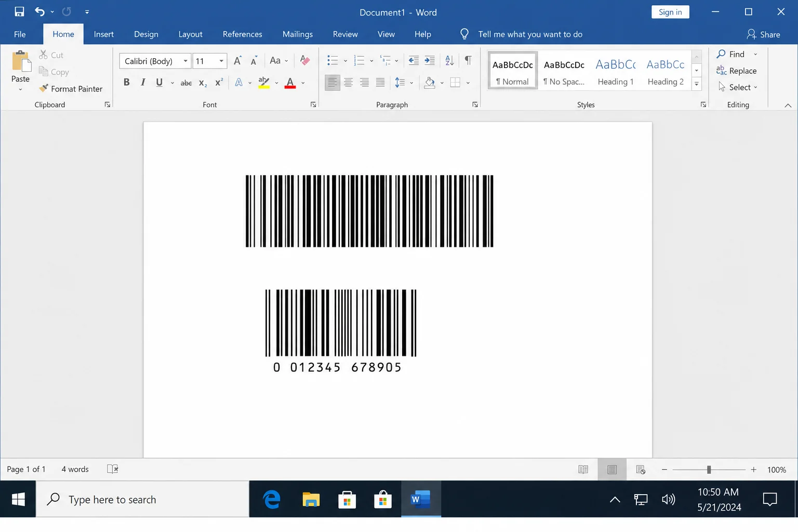This screenshot has height=532, width=798.
Task: Undo the last action
Action: pyautogui.click(x=39, y=11)
